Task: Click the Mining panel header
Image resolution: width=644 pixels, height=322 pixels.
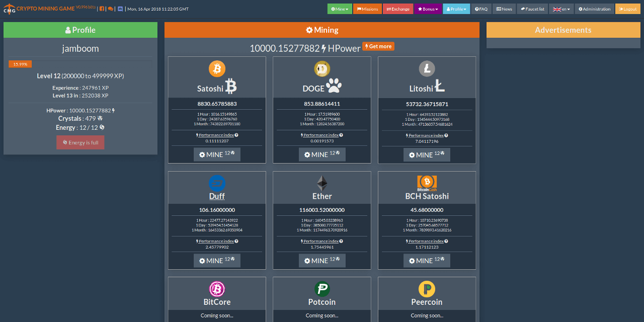Action: (x=322, y=30)
